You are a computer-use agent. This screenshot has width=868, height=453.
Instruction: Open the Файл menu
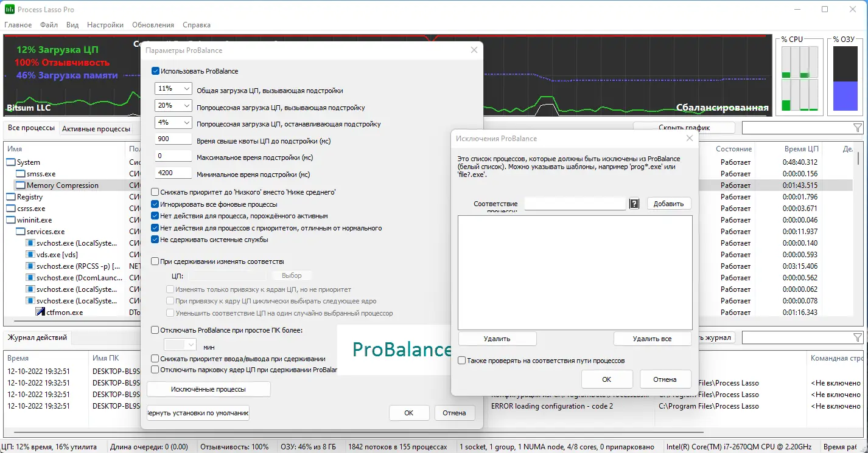tap(49, 25)
